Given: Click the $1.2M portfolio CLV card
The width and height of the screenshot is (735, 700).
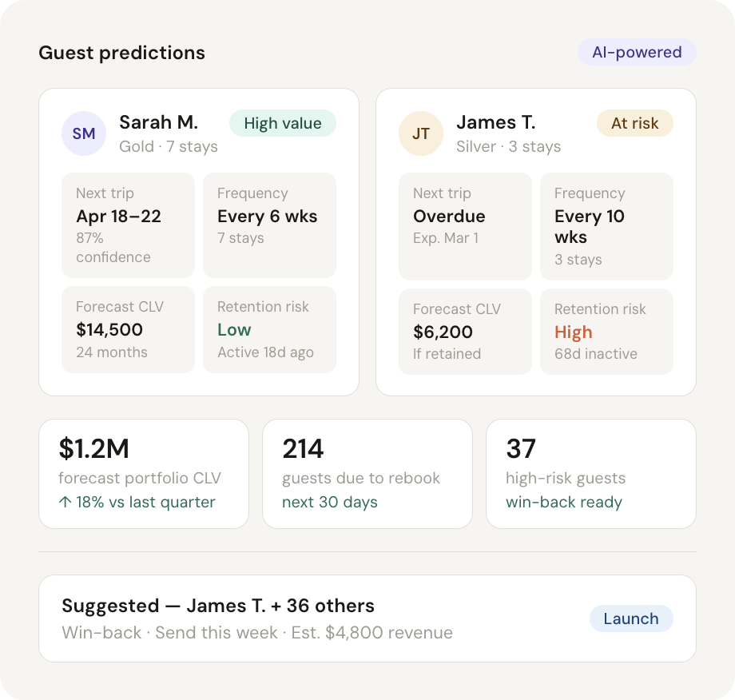Looking at the screenshot, I should (144, 474).
